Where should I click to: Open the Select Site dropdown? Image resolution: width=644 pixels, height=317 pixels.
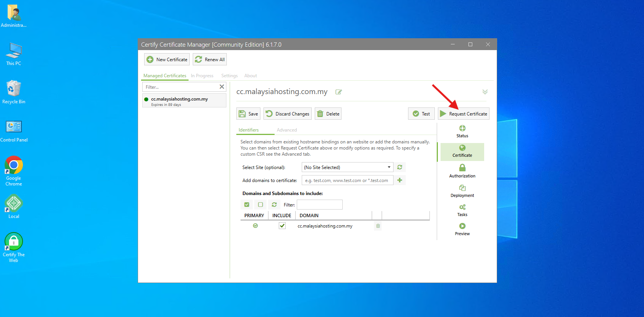click(x=348, y=167)
